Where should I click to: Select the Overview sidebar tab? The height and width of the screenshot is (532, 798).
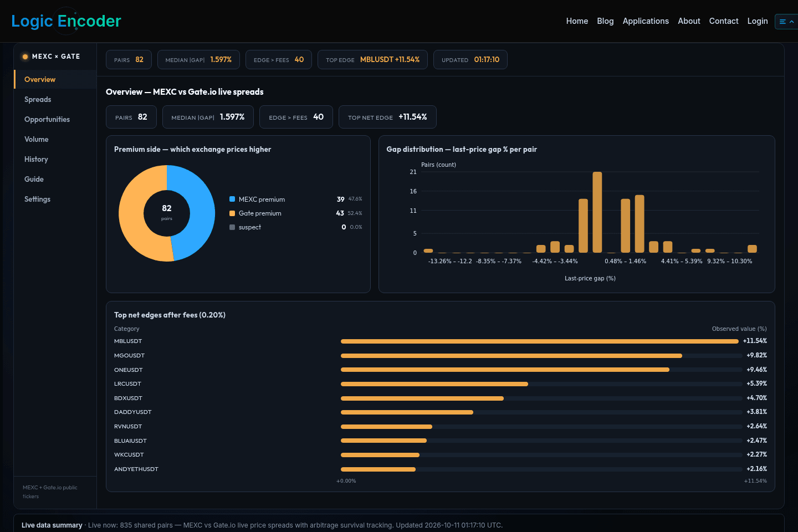(x=55, y=79)
